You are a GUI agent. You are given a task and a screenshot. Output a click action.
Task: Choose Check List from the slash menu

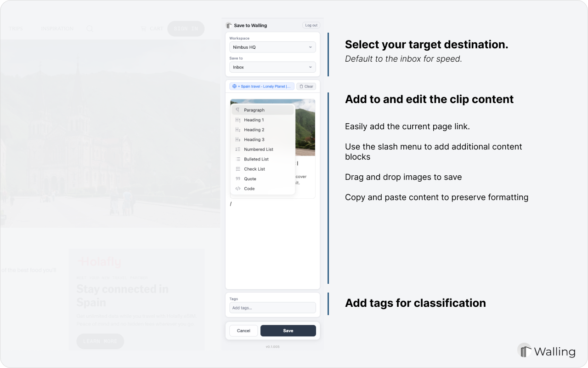263,169
